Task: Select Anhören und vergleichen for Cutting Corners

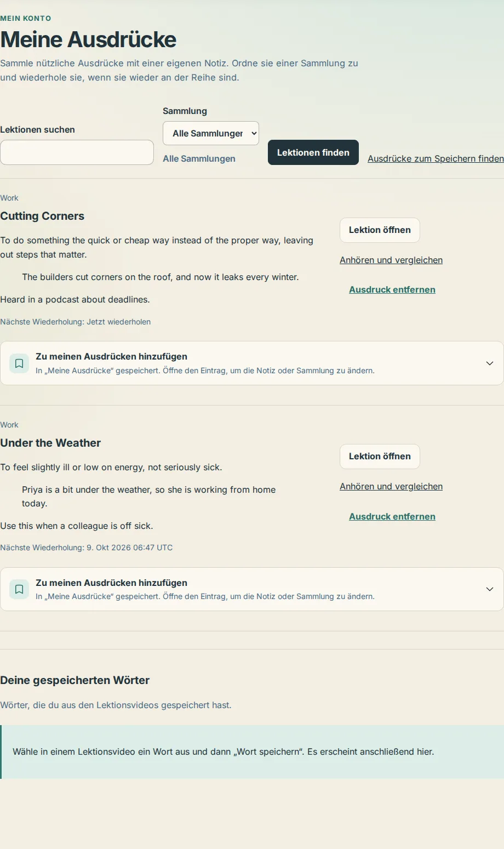Action: click(391, 260)
